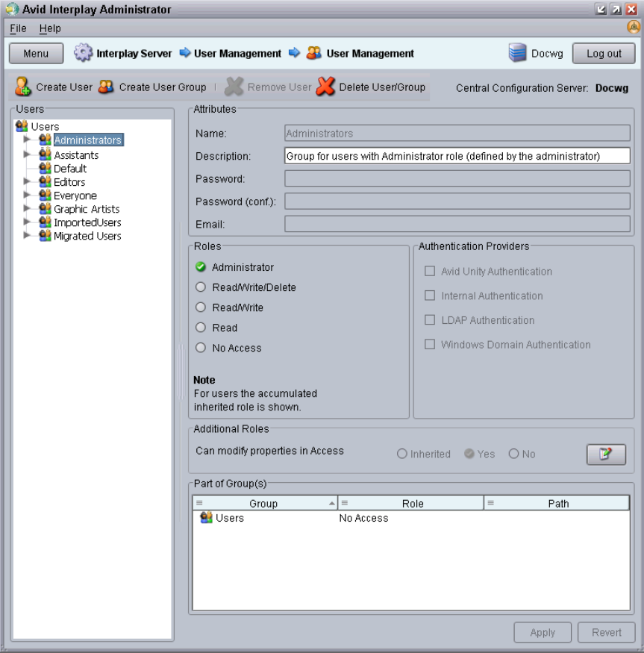The image size is (644, 653).
Task: Toggle Windows Domain Authentication checkbox
Action: [430, 344]
